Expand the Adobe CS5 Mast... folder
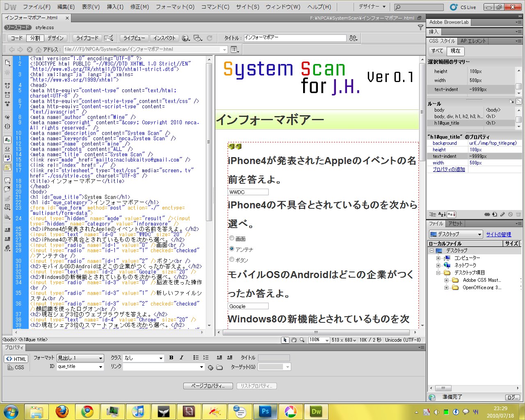This screenshot has height=420, width=525. coord(446,280)
